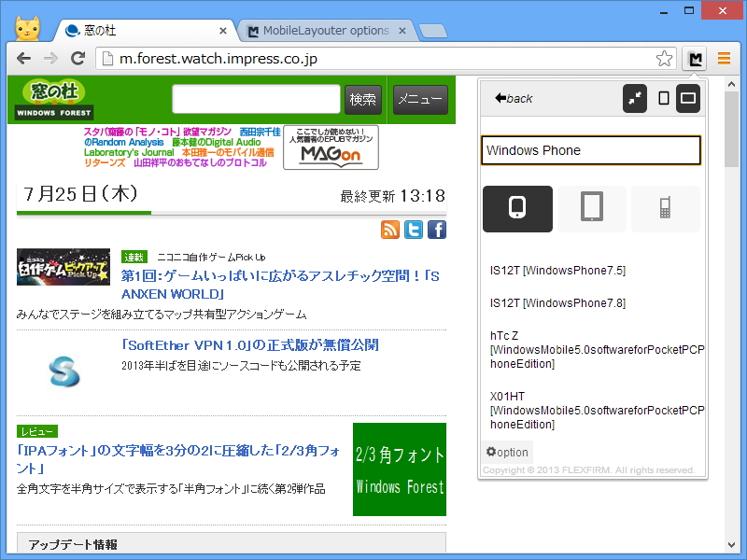Open the gear option icon in MobileLayouter panel

(506, 452)
